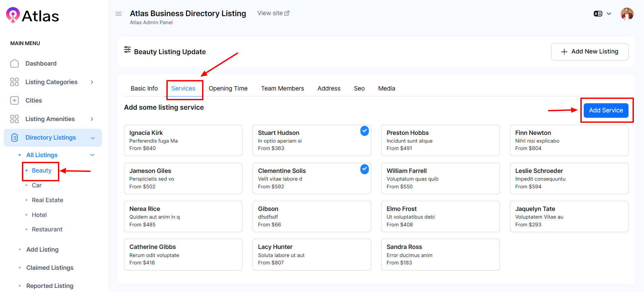Click the Listing Amenities grid icon
This screenshot has width=644, height=292.
(x=14, y=119)
